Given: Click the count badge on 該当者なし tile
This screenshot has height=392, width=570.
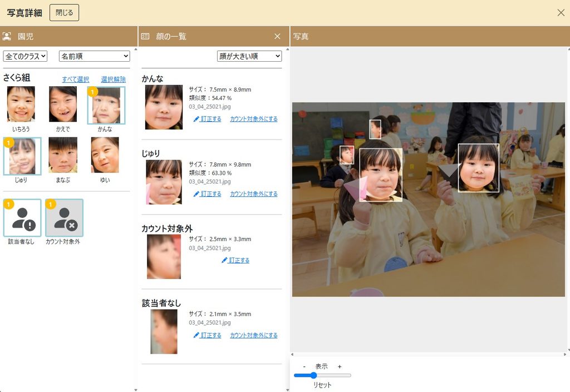Looking at the screenshot, I should 9,205.
